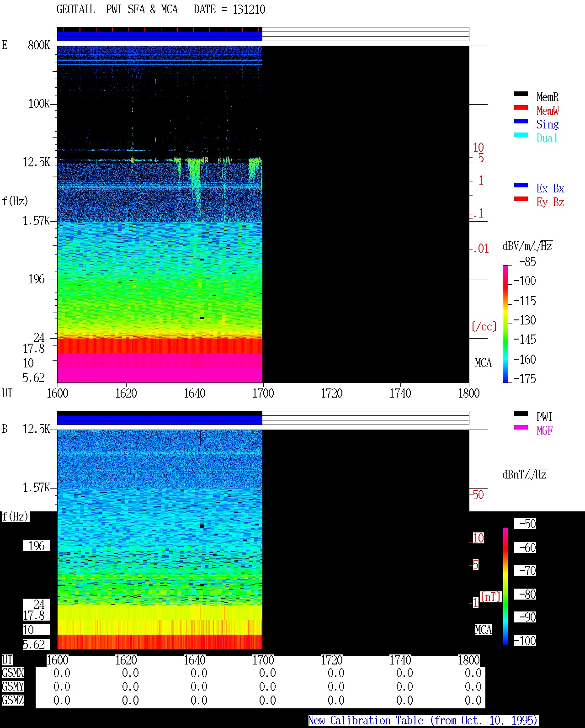Select the "MemW" legend label

click(548, 111)
